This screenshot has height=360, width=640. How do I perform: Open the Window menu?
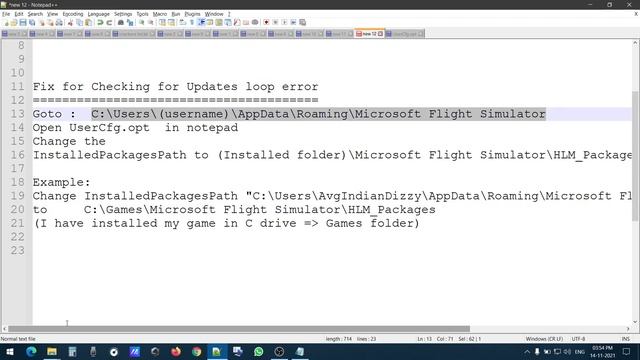(x=214, y=14)
